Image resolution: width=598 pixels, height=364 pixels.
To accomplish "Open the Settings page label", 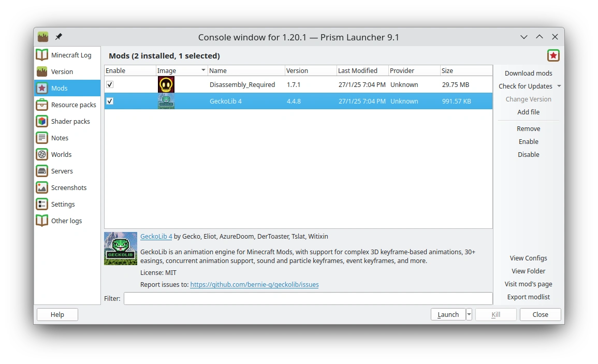I will point(63,205).
